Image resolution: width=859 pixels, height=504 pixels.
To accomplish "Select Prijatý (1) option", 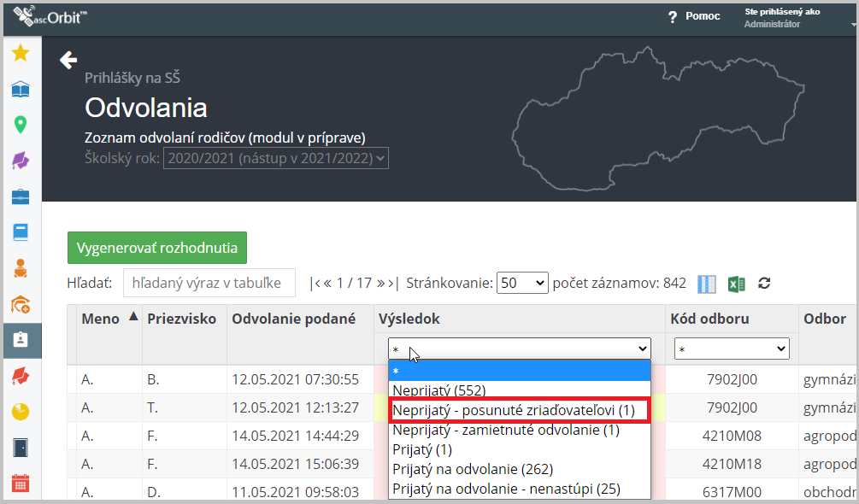I will 520,450.
